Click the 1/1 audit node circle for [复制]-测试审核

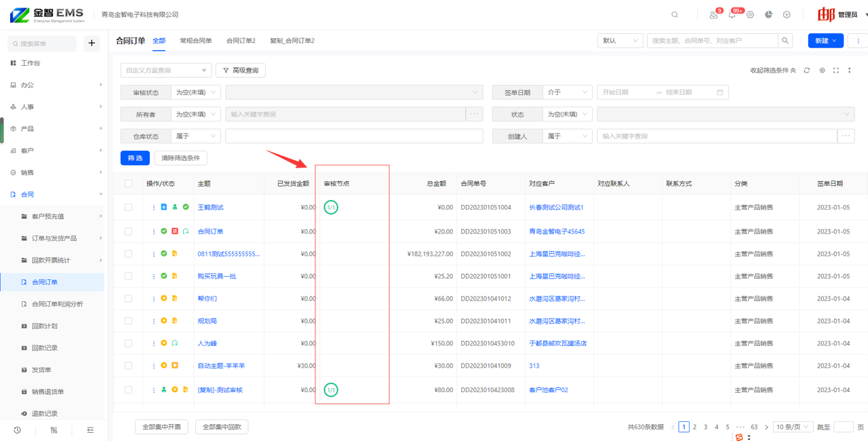pos(331,390)
